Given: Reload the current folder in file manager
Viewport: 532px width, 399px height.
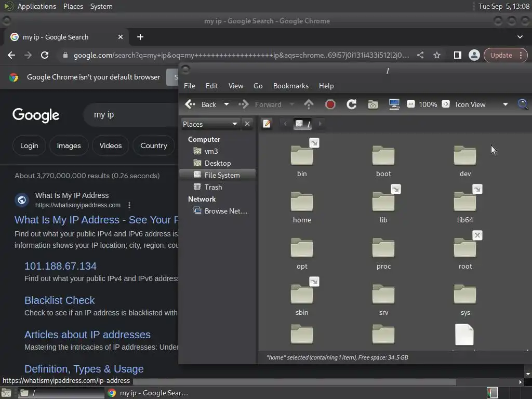Looking at the screenshot, I should (x=352, y=104).
